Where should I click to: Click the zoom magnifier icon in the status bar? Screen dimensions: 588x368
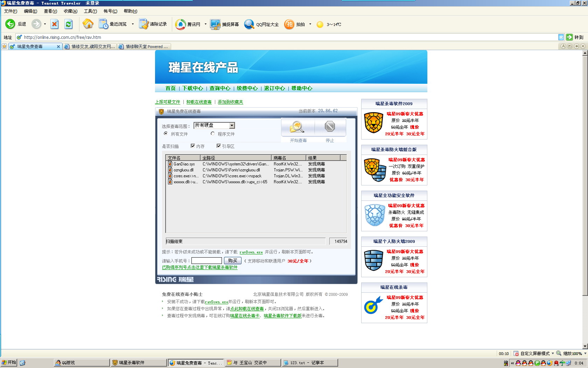559,353
